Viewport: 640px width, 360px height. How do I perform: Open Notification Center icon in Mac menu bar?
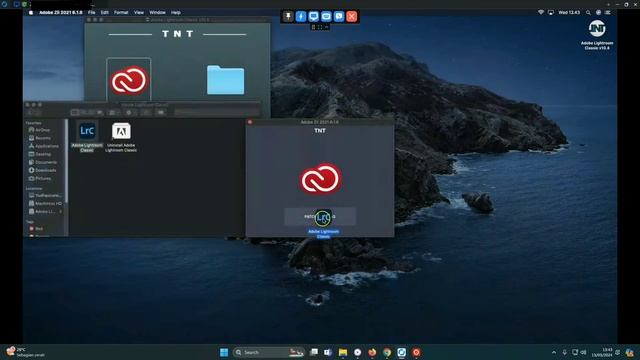tap(608, 13)
